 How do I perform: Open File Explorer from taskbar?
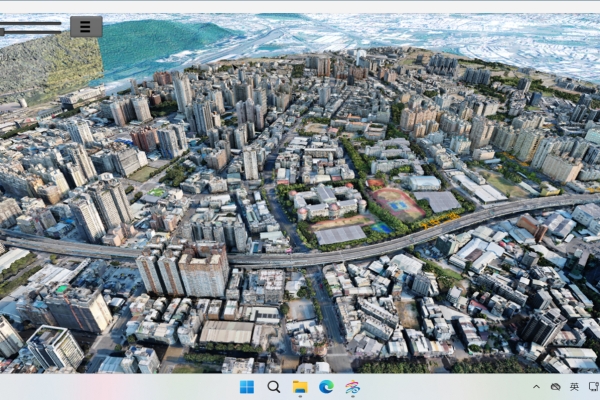click(x=300, y=387)
